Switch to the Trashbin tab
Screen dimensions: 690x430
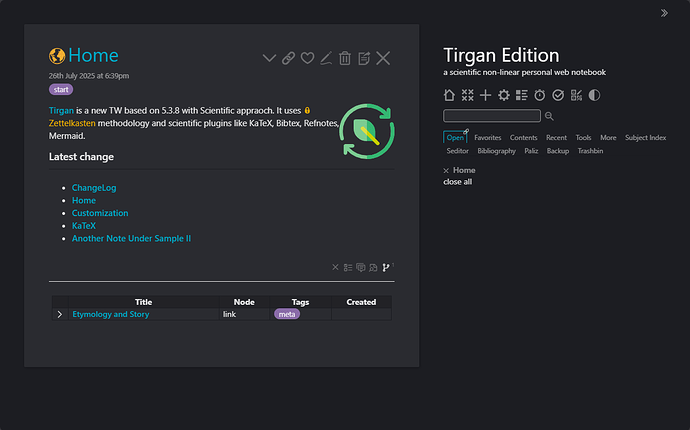point(590,151)
